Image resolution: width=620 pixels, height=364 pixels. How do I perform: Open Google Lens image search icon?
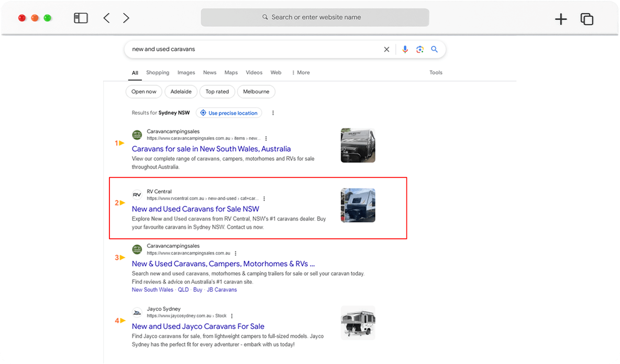click(x=419, y=49)
